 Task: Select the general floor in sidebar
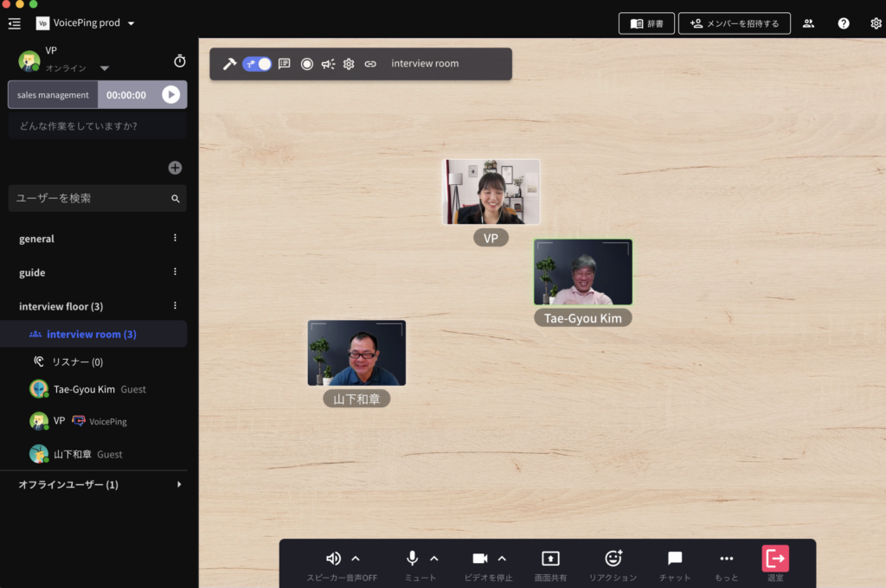click(x=36, y=239)
